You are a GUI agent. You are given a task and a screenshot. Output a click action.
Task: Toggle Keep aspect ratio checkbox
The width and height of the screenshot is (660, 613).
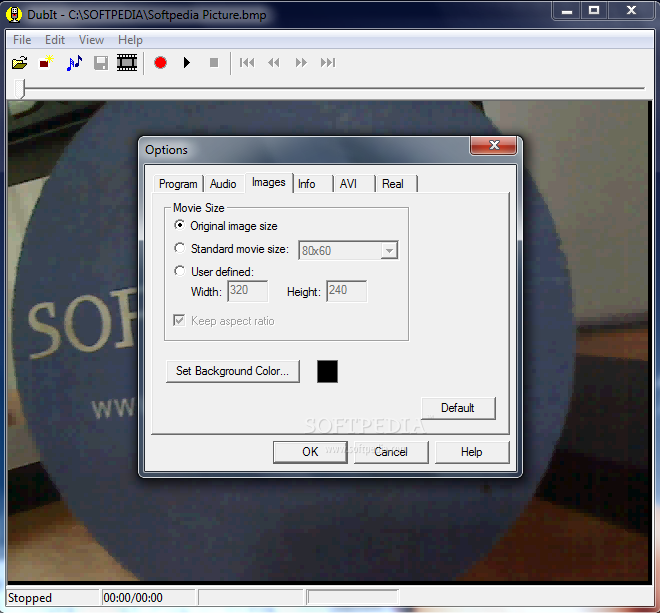pyautogui.click(x=179, y=320)
